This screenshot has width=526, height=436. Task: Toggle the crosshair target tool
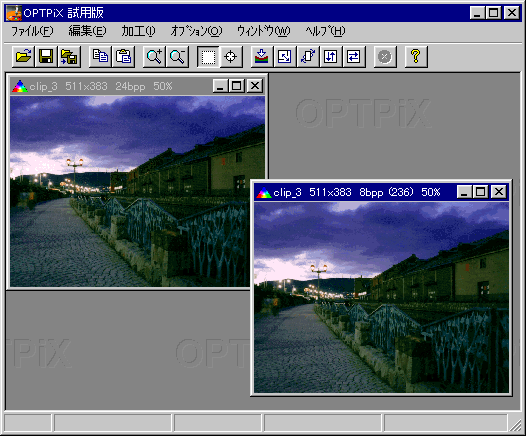click(231, 56)
